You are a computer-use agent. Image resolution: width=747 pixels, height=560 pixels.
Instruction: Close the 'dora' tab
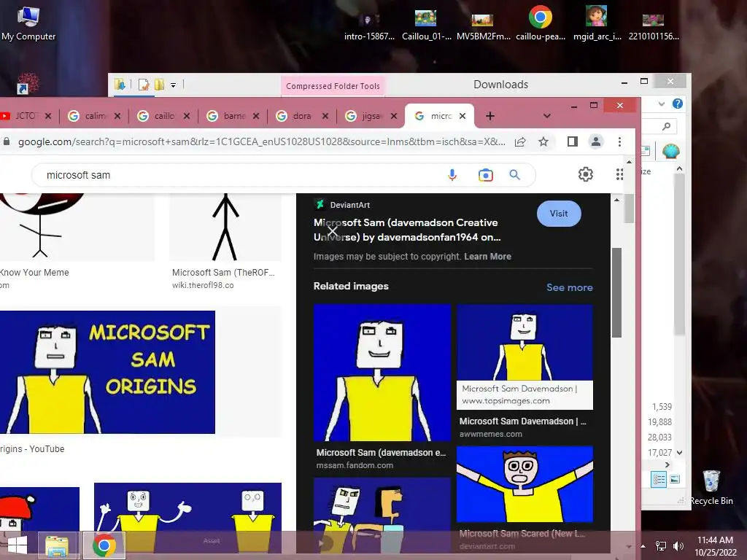click(325, 116)
